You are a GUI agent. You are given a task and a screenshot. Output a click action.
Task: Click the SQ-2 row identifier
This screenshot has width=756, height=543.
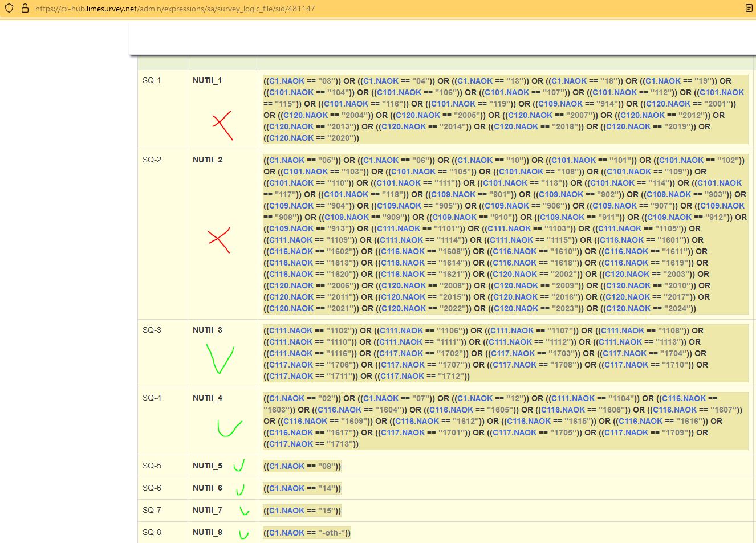pyautogui.click(x=152, y=160)
